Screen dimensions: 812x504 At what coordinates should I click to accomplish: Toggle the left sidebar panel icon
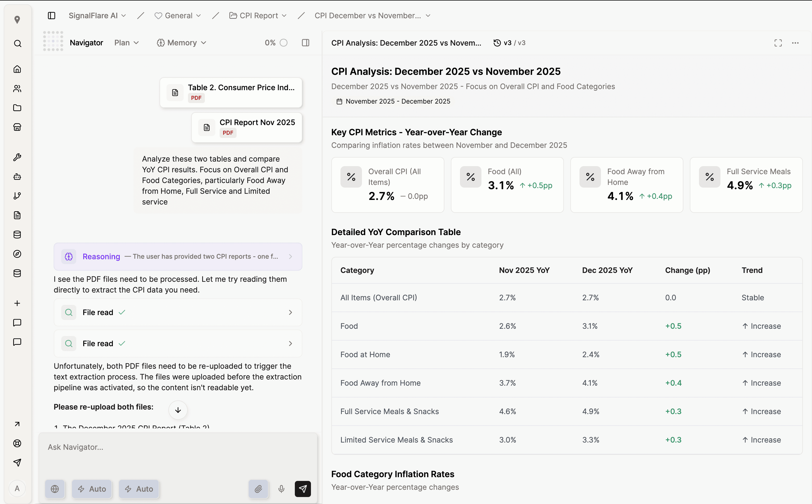click(51, 16)
